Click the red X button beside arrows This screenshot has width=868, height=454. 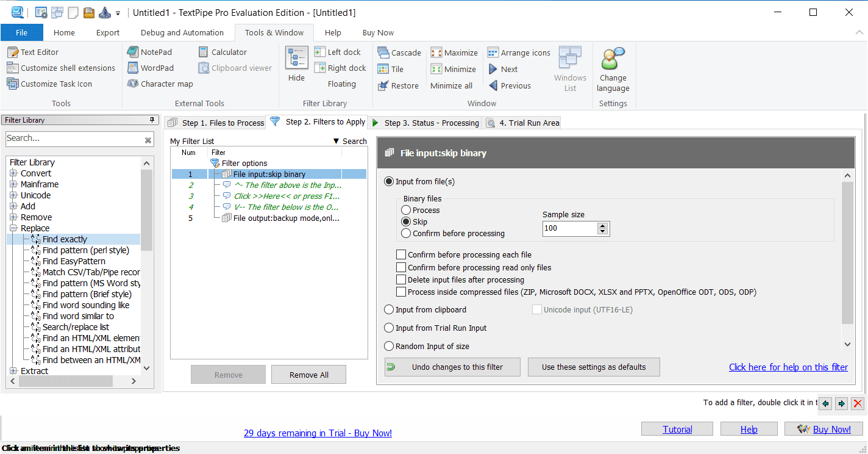pos(858,403)
